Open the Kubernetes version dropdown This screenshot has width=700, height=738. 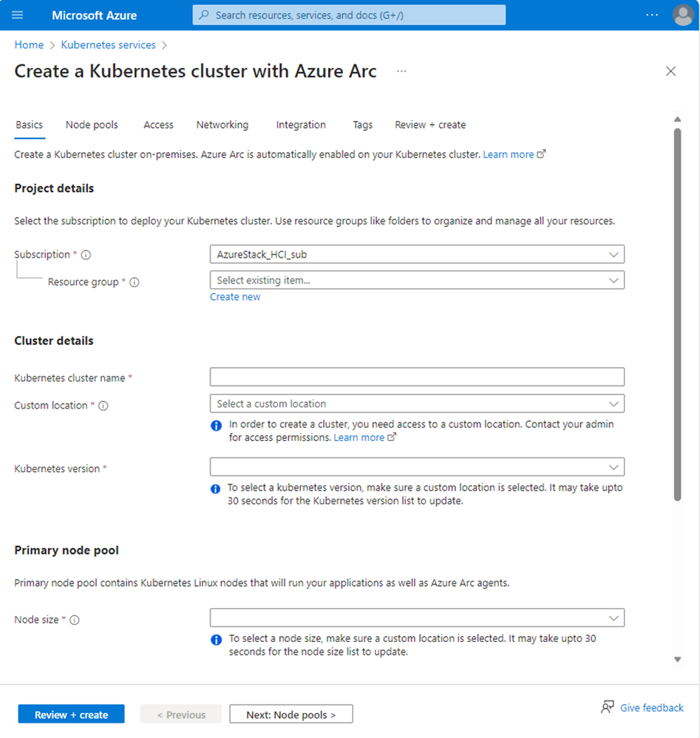coord(417,467)
